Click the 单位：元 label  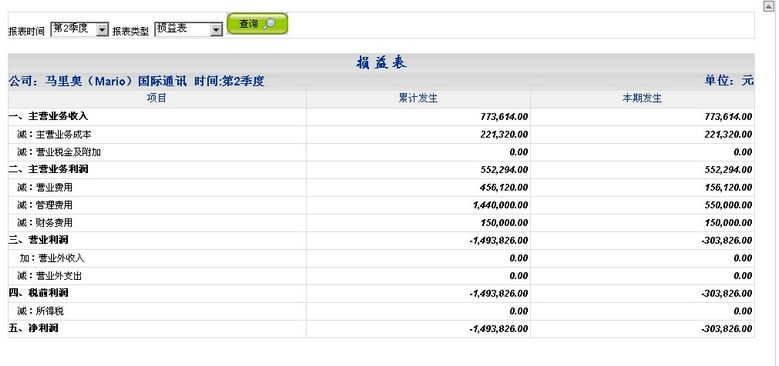tap(729, 81)
